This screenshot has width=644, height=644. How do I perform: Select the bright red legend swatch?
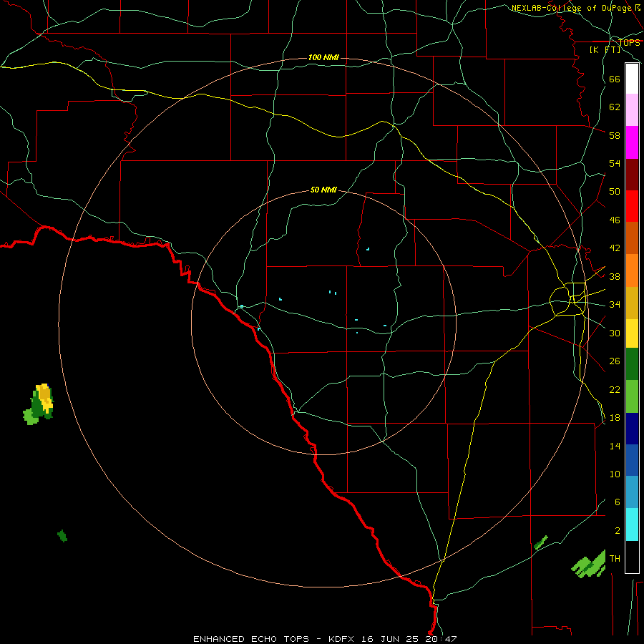tap(632, 206)
